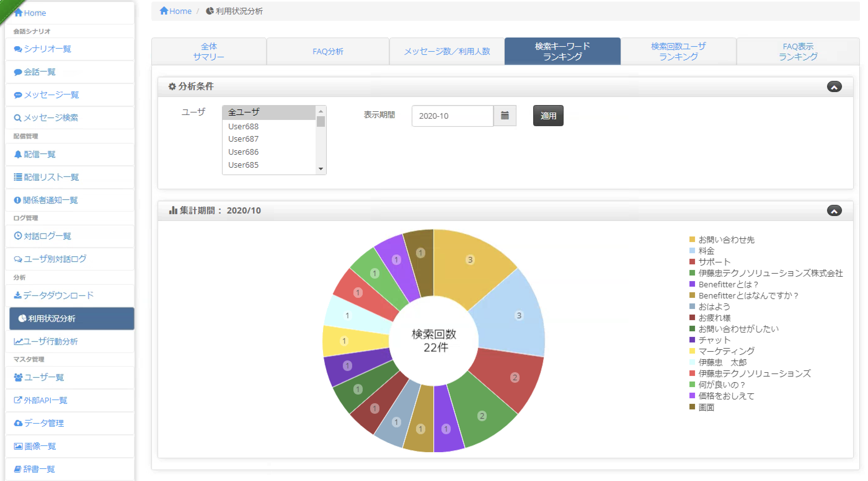Collapse the 分析条件 panel
The image size is (868, 481).
pos(834,86)
